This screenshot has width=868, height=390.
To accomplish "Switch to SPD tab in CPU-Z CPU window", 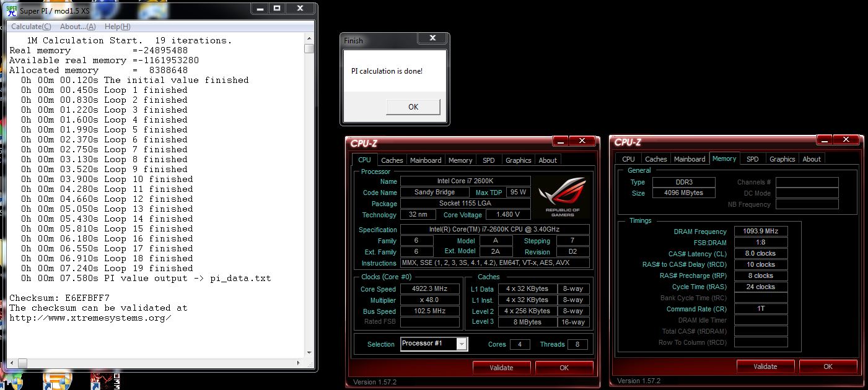I will tap(489, 160).
